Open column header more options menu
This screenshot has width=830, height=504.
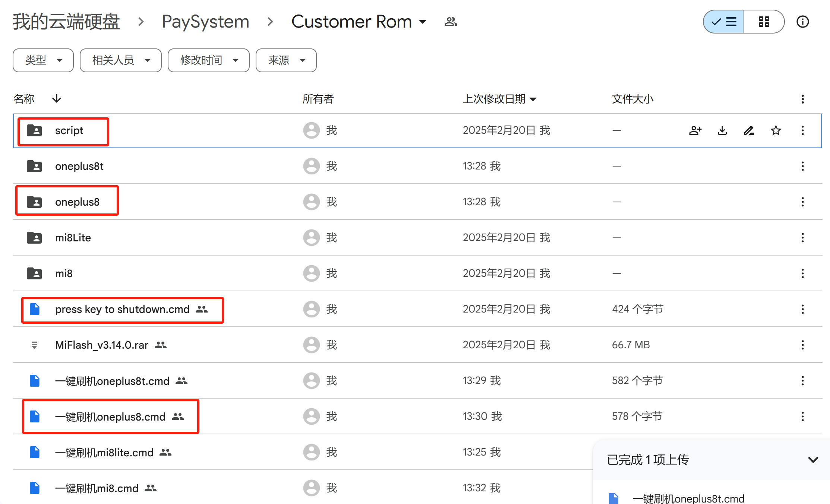tap(802, 99)
